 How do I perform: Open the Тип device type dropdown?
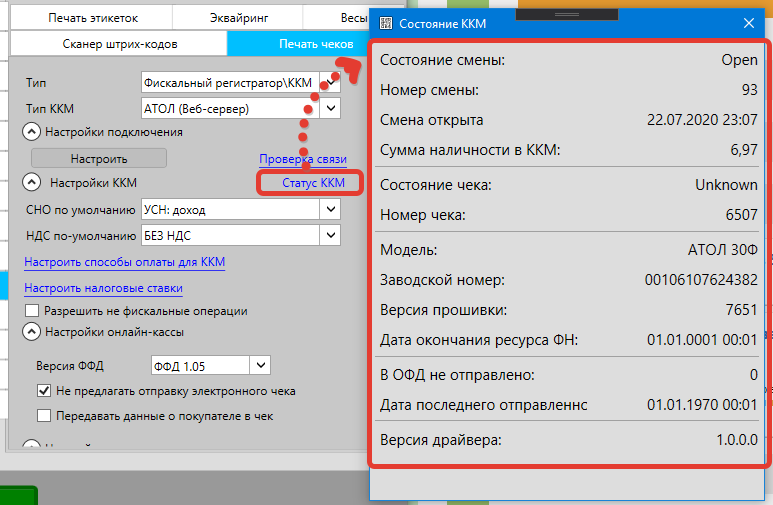[330, 82]
